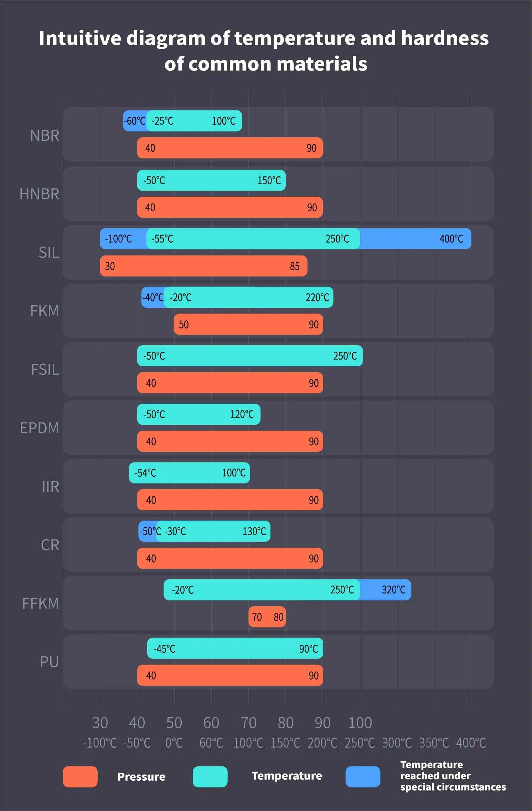Click the FFKM 320°C blue segment
The width and height of the screenshot is (532, 811).
tap(386, 590)
